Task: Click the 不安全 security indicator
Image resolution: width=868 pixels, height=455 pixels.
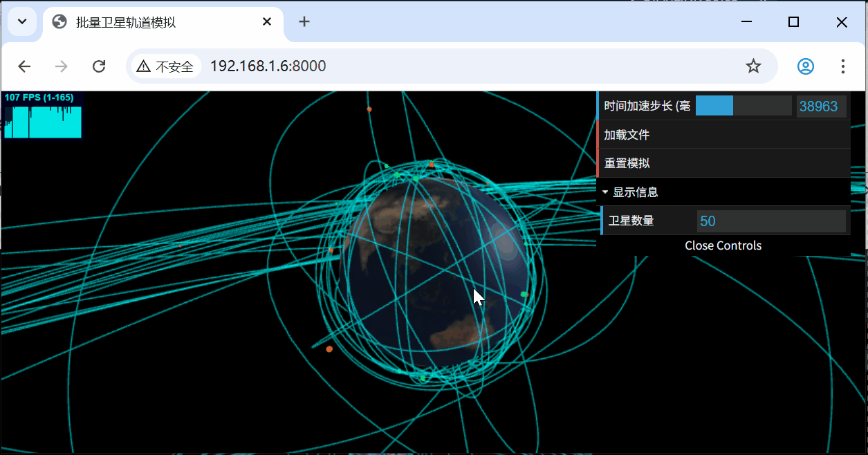Action: click(x=165, y=66)
